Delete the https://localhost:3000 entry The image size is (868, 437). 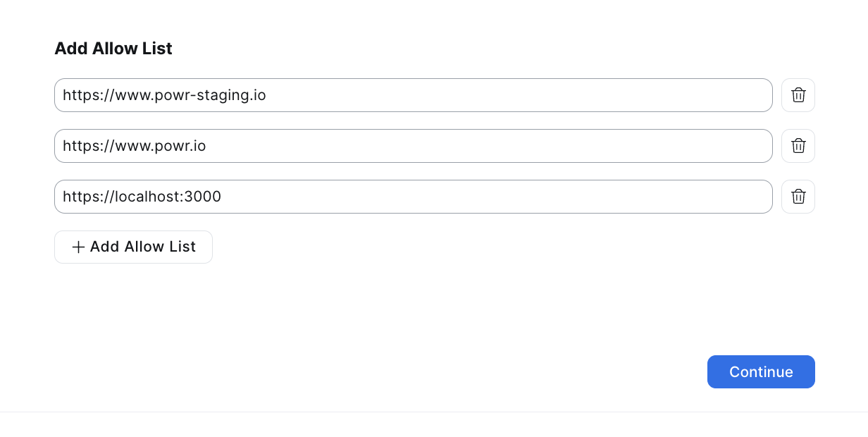click(798, 197)
